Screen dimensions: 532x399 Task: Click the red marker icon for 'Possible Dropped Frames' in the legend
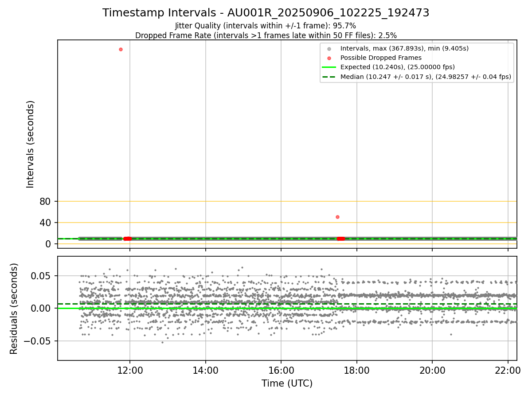pyautogui.click(x=328, y=58)
